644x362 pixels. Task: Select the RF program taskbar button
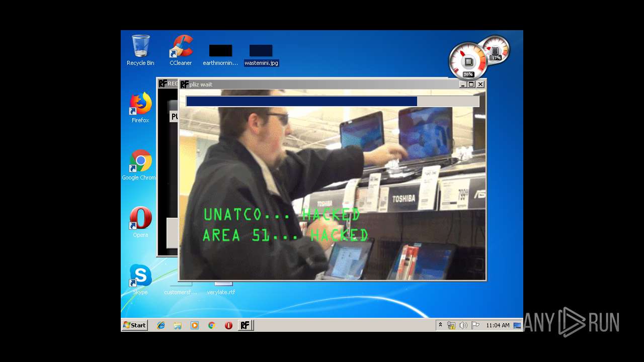coord(245,325)
